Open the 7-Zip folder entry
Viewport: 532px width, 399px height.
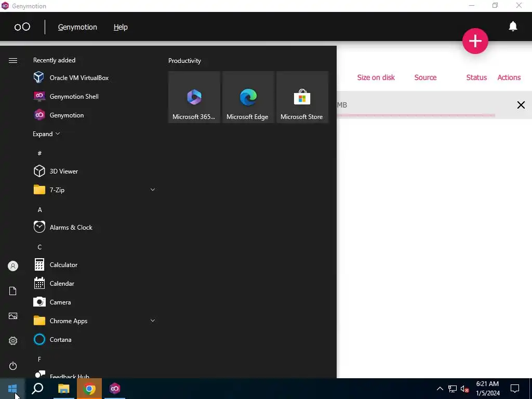95,190
